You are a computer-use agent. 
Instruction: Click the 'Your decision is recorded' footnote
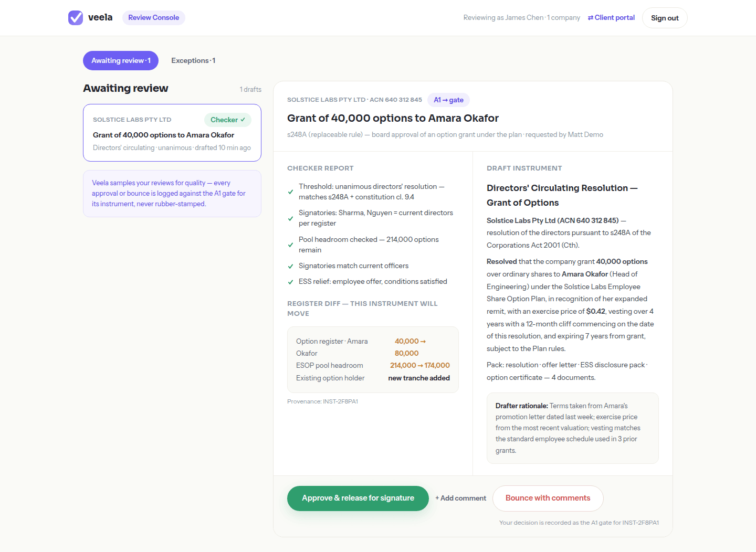(579, 523)
